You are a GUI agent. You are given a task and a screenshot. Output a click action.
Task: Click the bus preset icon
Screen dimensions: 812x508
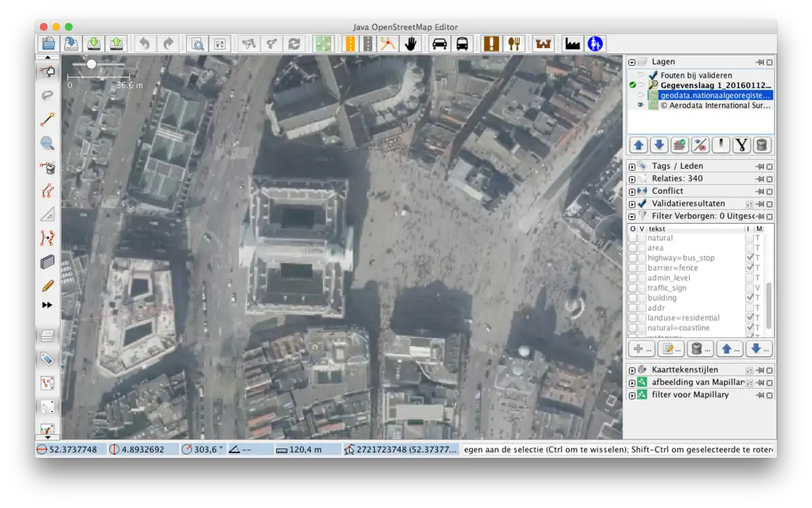(x=462, y=44)
